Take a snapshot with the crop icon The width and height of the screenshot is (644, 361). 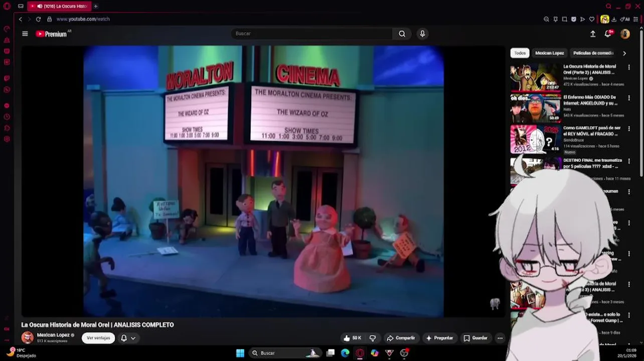tap(564, 19)
